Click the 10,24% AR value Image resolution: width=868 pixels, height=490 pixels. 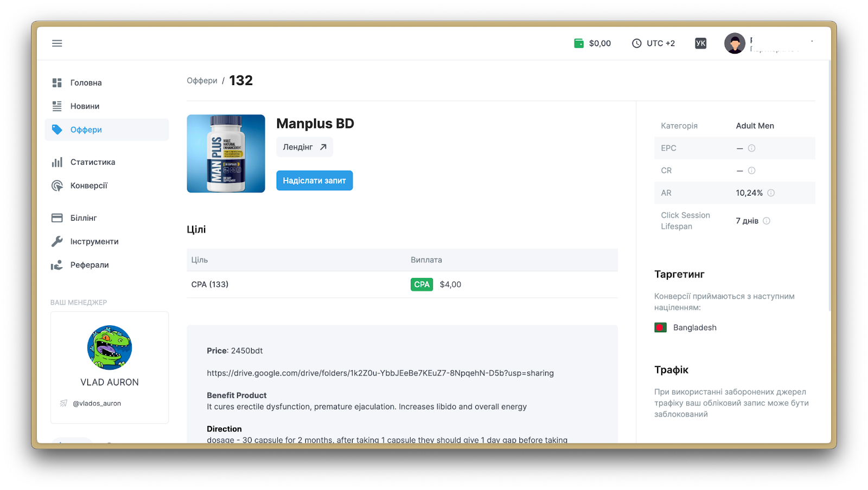pyautogui.click(x=749, y=193)
